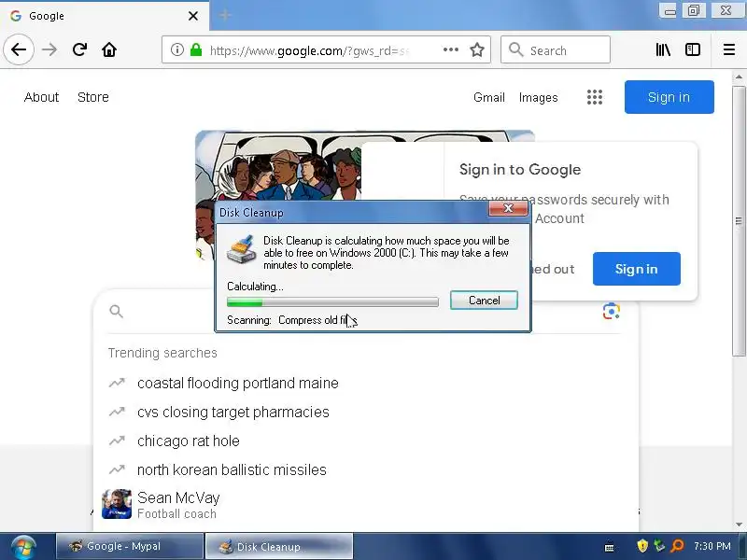Open the browser home page icon
747x560 pixels.
(109, 49)
